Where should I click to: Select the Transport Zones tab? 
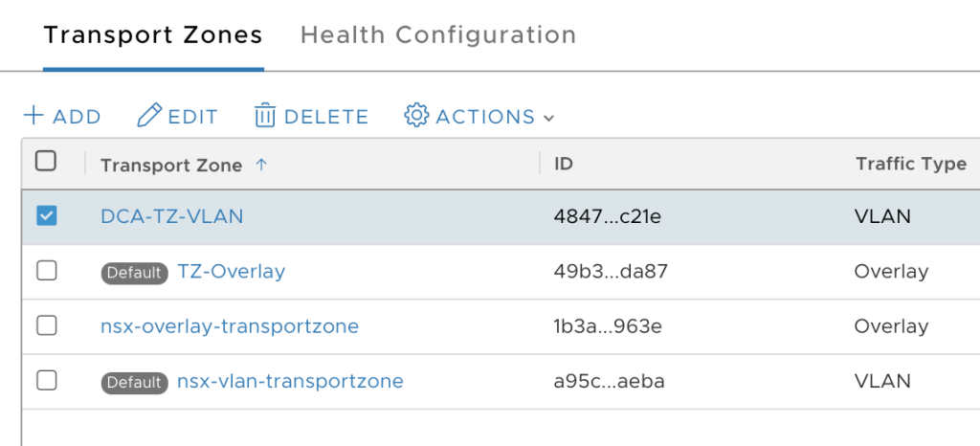[153, 35]
